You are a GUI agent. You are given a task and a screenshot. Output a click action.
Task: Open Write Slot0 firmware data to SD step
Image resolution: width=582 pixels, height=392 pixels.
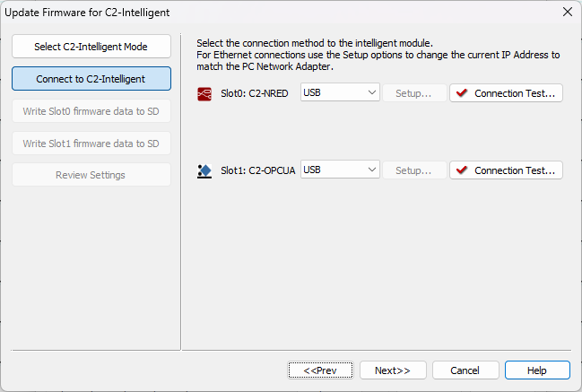[91, 111]
